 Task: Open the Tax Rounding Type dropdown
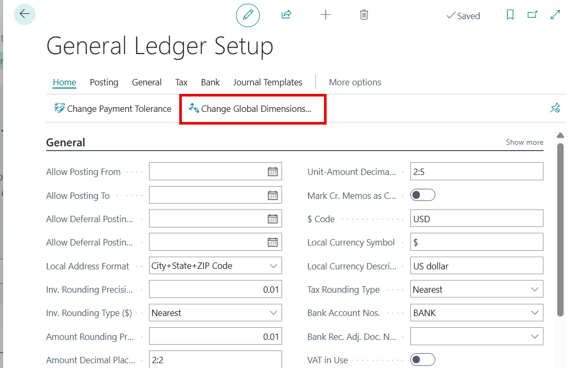tap(534, 290)
